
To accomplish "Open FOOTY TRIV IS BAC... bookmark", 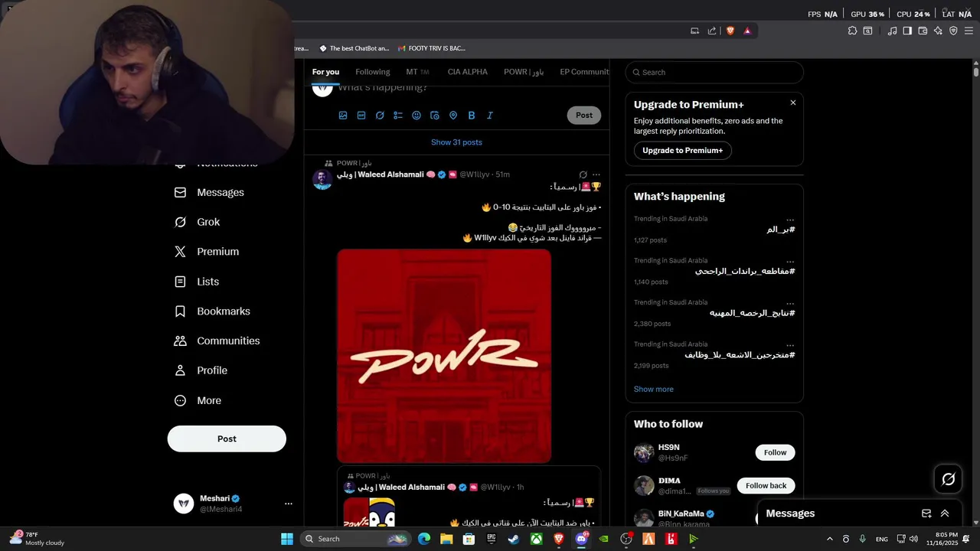I will (431, 48).
